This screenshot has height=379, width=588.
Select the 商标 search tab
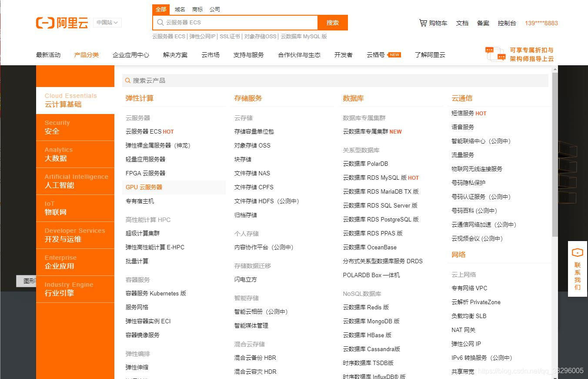[x=197, y=9]
